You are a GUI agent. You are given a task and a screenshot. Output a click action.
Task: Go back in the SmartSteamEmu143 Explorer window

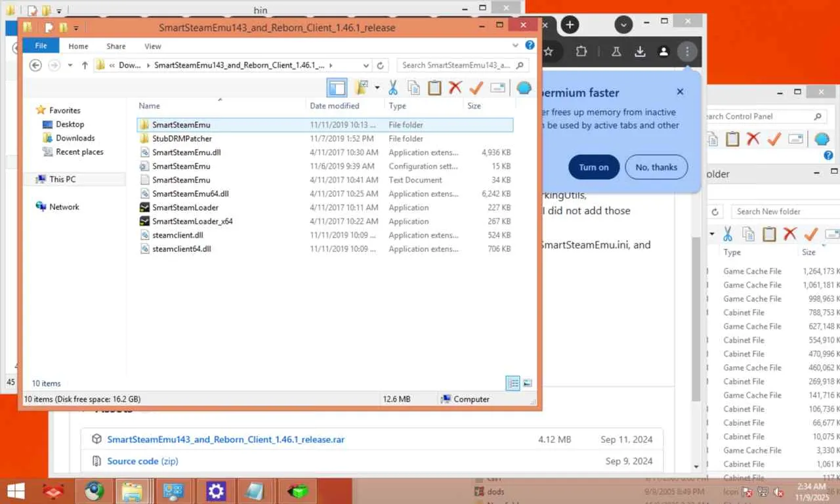36,65
